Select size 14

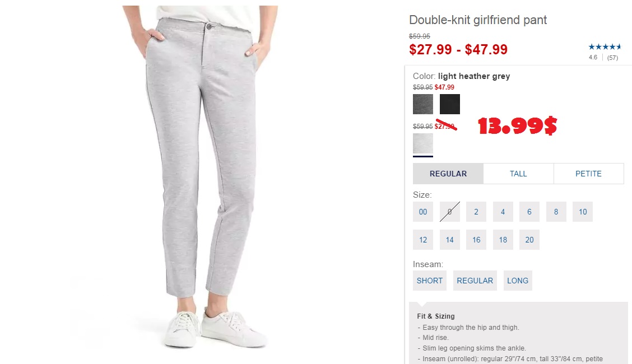click(450, 240)
